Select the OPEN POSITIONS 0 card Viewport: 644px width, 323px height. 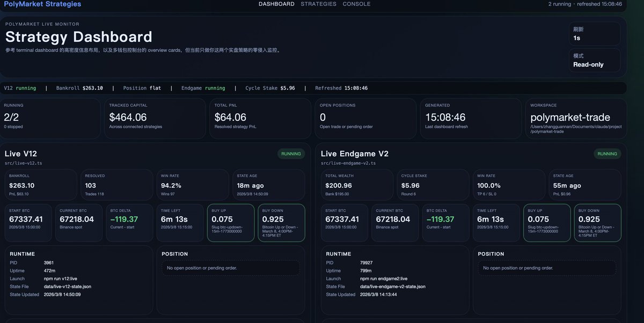pyautogui.click(x=364, y=118)
